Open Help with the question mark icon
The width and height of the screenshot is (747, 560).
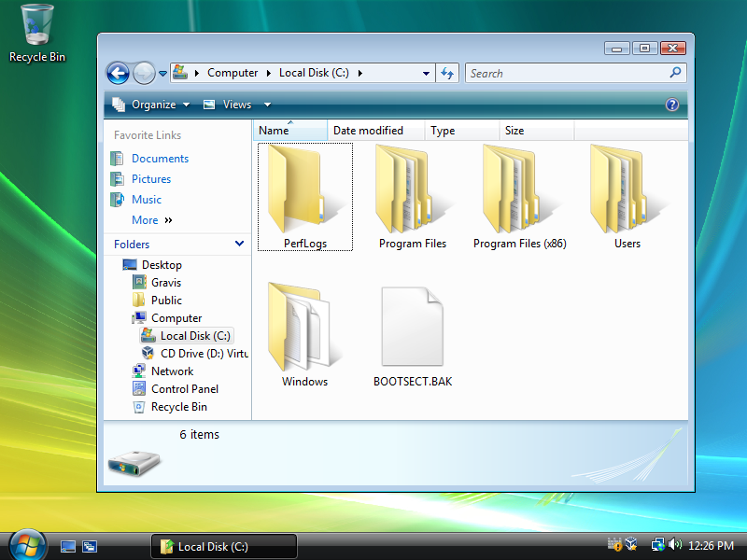(671, 105)
